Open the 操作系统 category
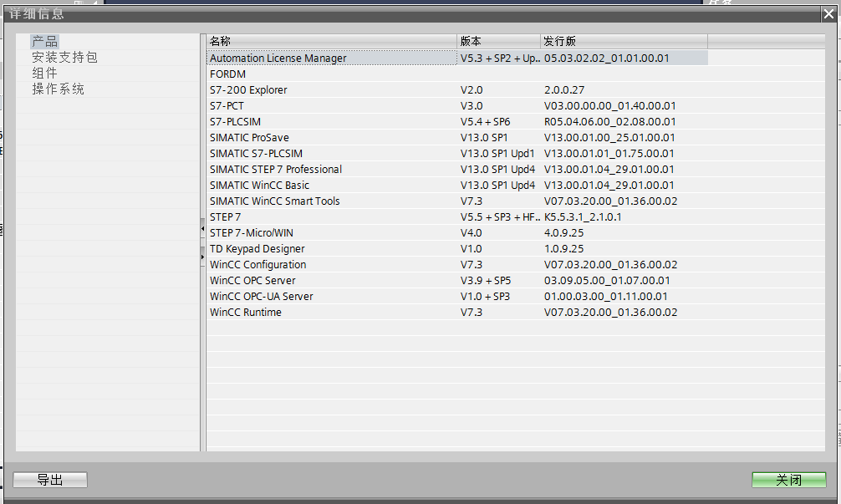Viewport: 841px width, 504px height. click(58, 89)
